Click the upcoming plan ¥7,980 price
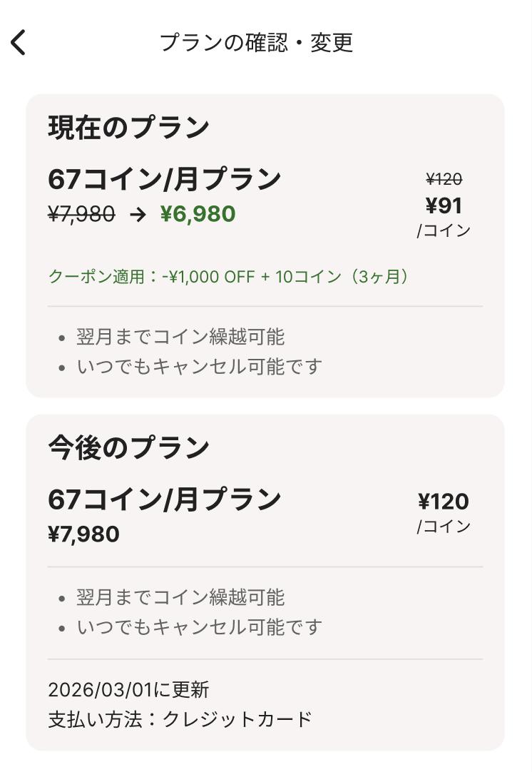Viewport: 532px width, 772px height. pyautogui.click(x=83, y=534)
